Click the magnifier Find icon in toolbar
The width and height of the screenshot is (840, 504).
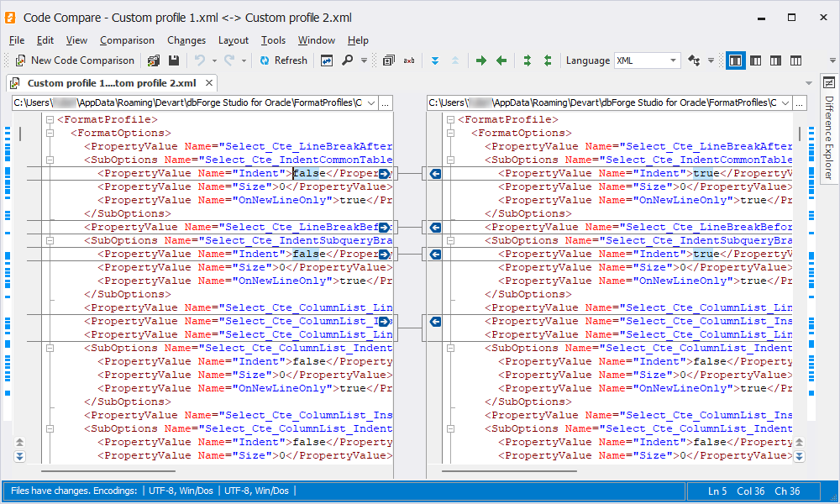pyautogui.click(x=348, y=60)
